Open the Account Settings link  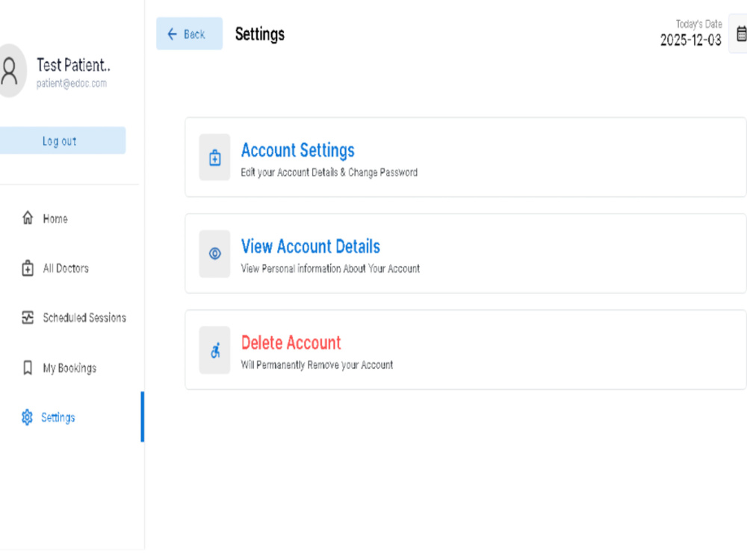(298, 151)
